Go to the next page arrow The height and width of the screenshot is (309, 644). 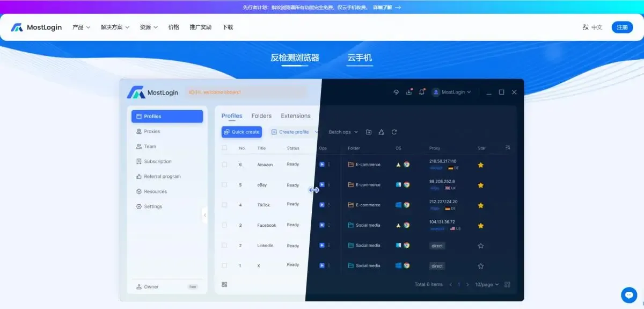tap(467, 284)
